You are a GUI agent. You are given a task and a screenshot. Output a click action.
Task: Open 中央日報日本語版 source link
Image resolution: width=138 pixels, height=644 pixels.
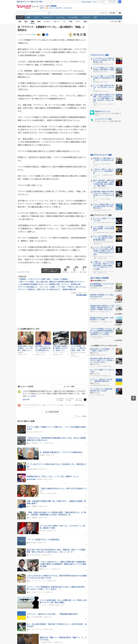click(x=81, y=295)
